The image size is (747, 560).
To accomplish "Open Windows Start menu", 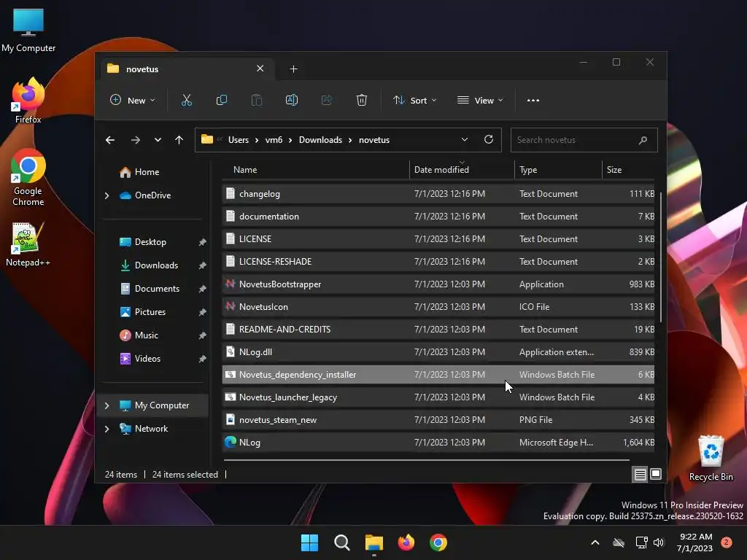I will (309, 542).
